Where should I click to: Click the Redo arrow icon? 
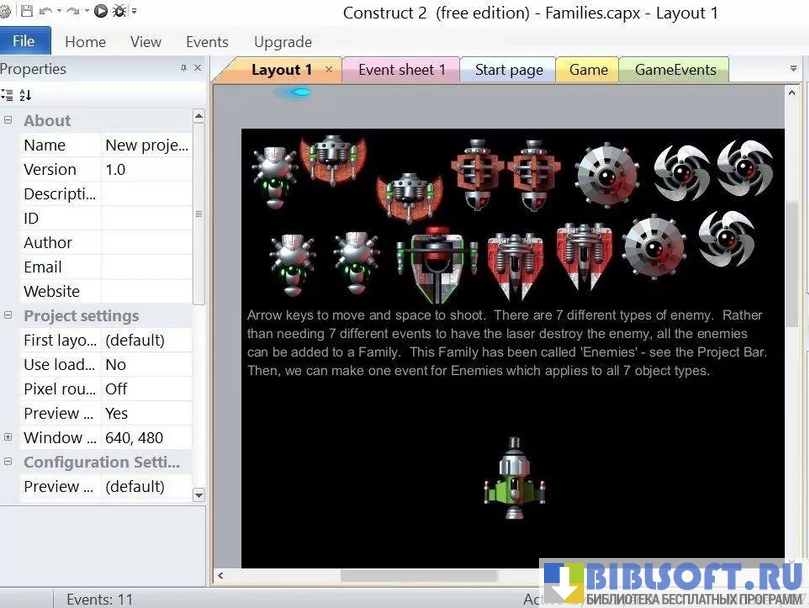point(73,12)
